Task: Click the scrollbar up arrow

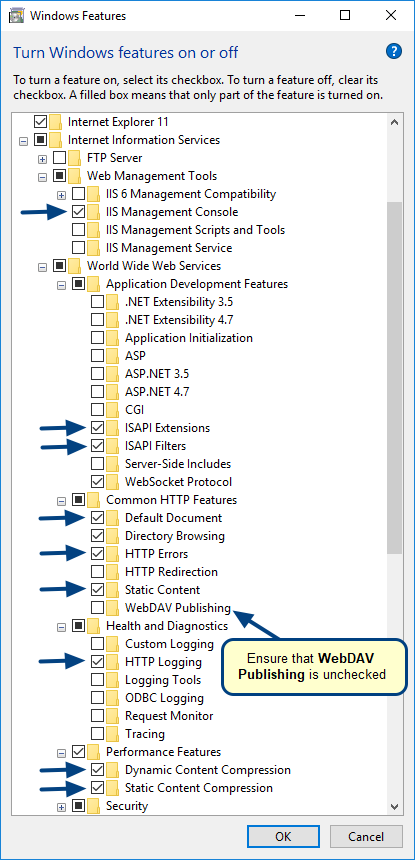Action: click(x=394, y=122)
